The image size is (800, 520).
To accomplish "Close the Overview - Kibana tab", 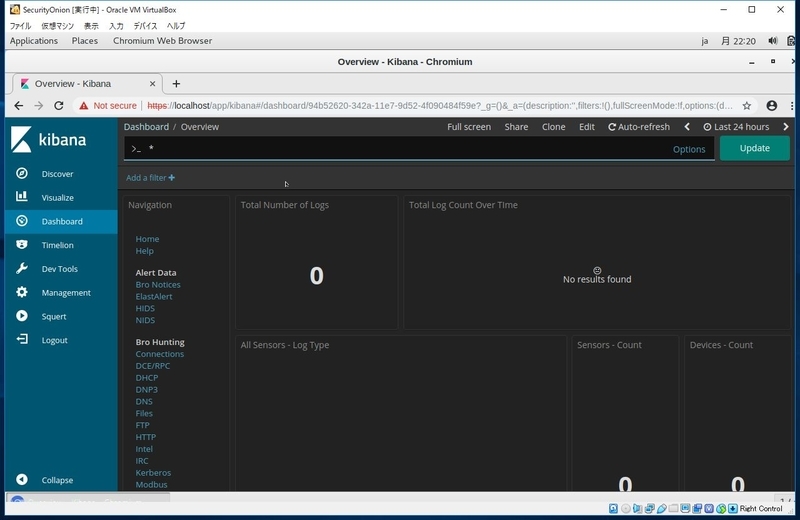I will click(153, 84).
